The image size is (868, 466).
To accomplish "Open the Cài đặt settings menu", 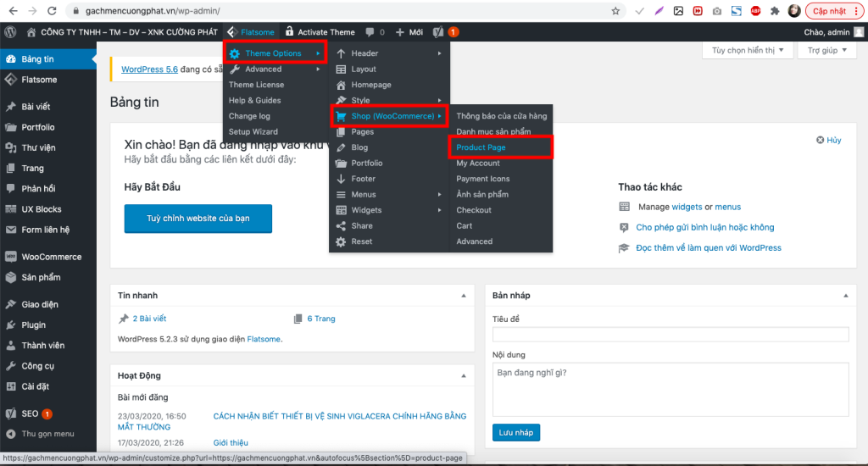I will click(x=36, y=386).
